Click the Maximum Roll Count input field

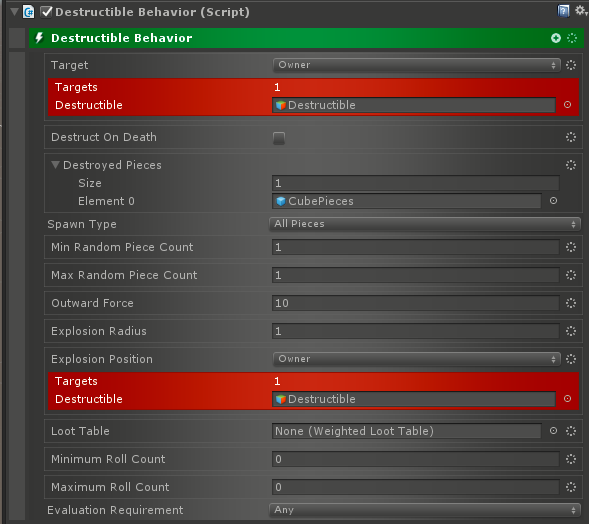click(415, 487)
